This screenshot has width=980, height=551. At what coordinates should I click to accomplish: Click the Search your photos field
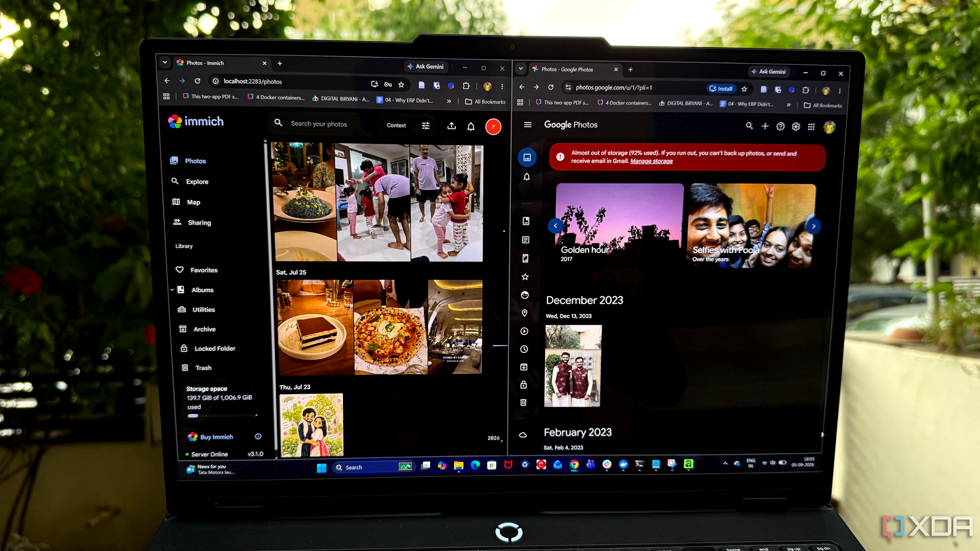coord(318,124)
